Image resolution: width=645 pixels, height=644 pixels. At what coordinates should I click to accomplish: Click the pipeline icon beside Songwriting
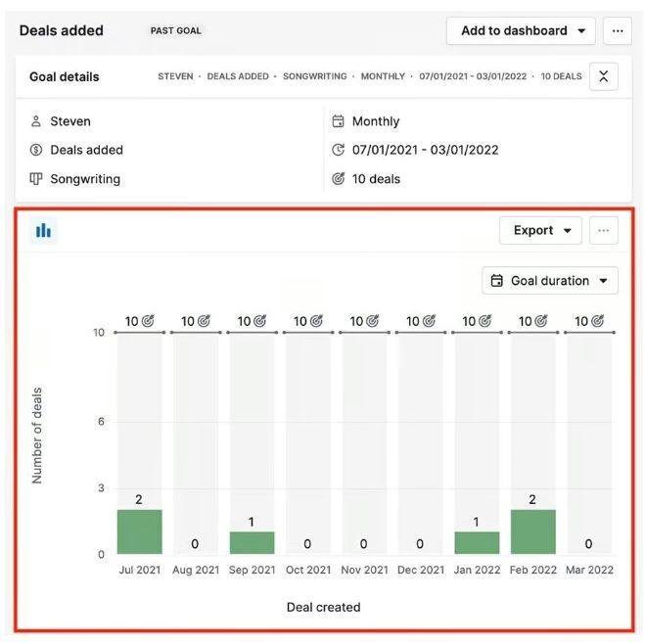point(36,179)
